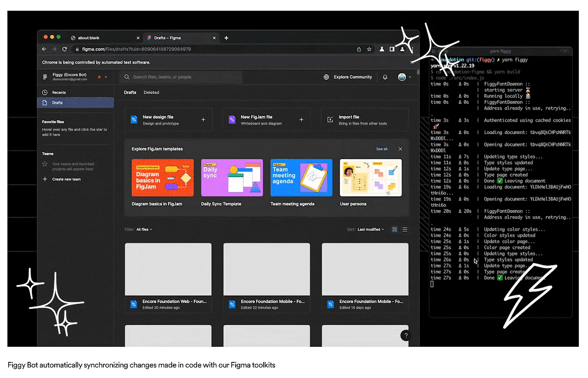Close the about:blank tab

click(138, 38)
